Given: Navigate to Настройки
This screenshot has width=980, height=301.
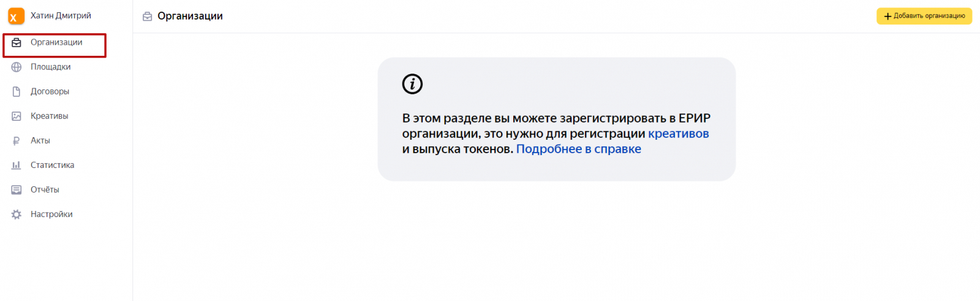Looking at the screenshot, I should pos(51,214).
